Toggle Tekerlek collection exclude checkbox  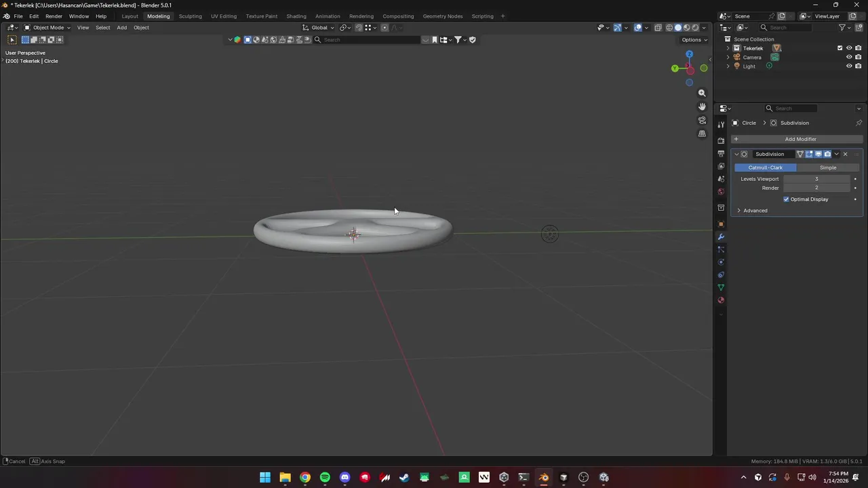pos(840,48)
